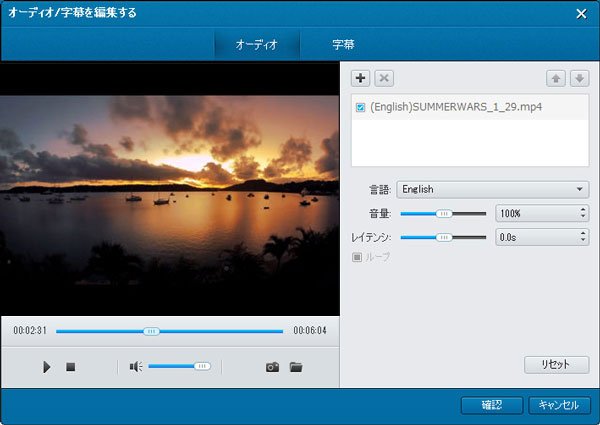Screen dimensions: 600x425
Task: Switch to the 字幕 tab
Action: pos(344,45)
